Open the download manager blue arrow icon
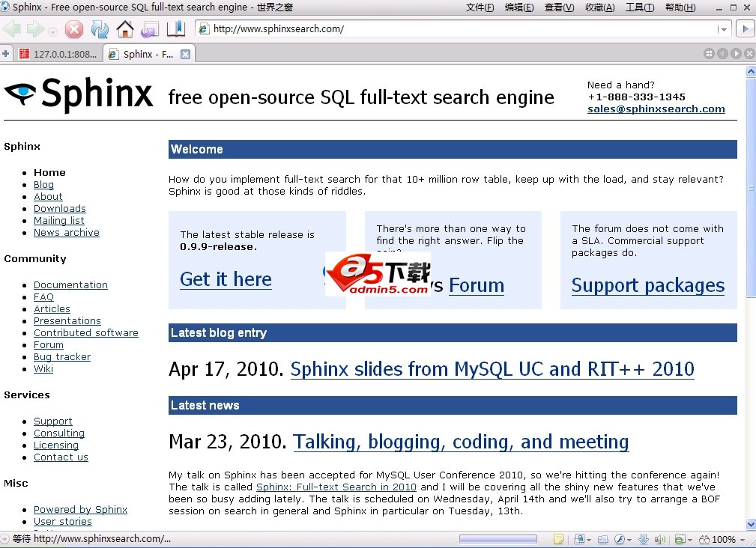Viewport: 756px width, 548px height. [644, 539]
